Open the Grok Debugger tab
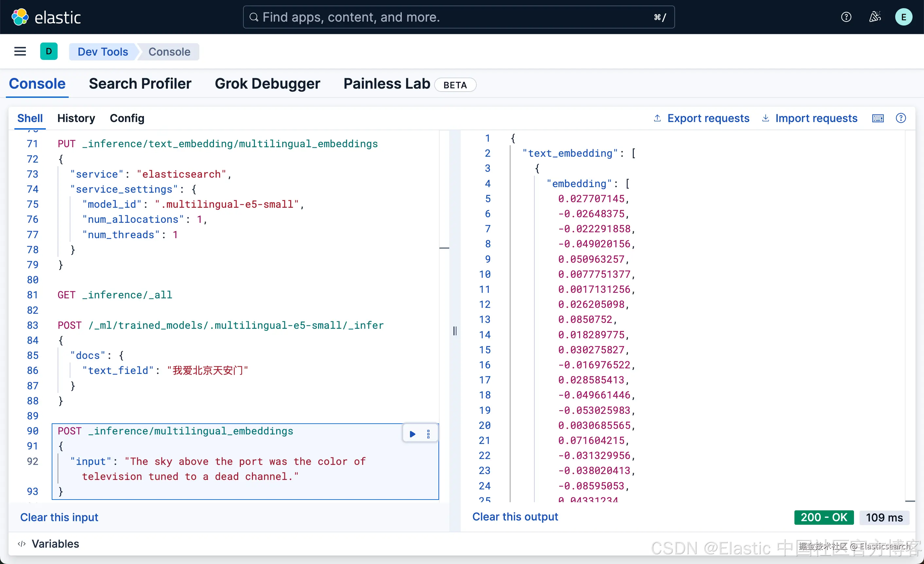The image size is (924, 564). [x=267, y=84]
